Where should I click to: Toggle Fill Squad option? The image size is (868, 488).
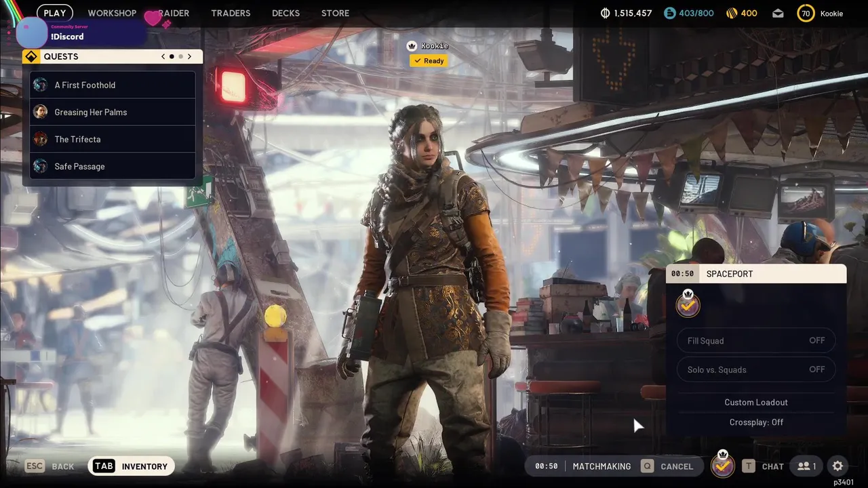click(756, 340)
